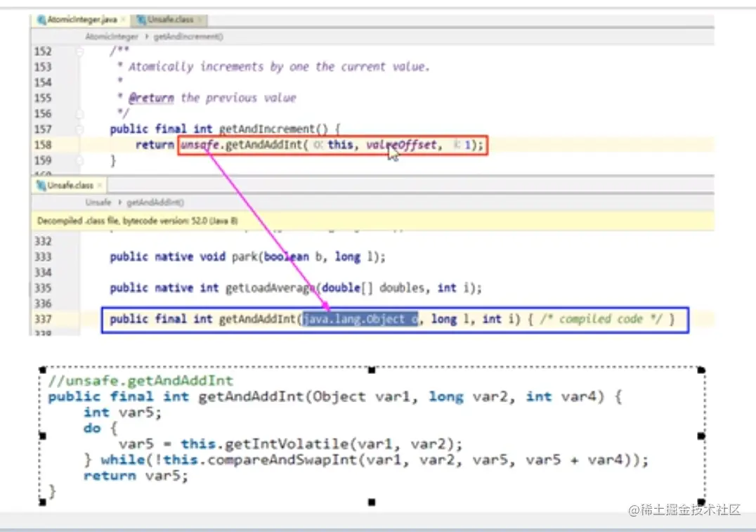
Task: Close the lower Unsafe.class editor tab
Action: (x=99, y=186)
